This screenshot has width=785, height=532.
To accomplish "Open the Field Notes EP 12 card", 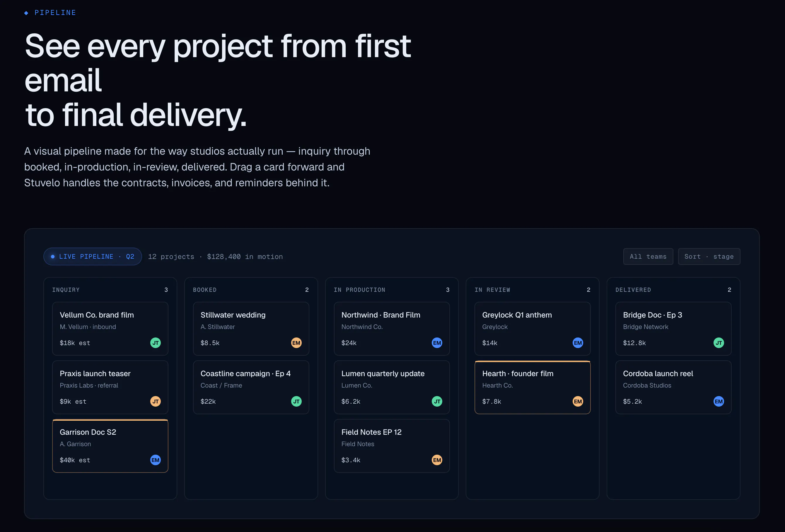I will click(x=392, y=446).
